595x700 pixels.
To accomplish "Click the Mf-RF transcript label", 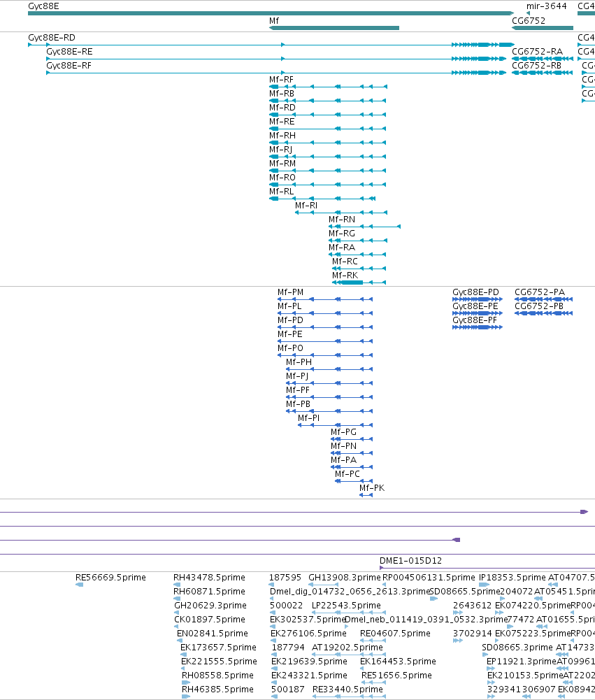I will 281,80.
